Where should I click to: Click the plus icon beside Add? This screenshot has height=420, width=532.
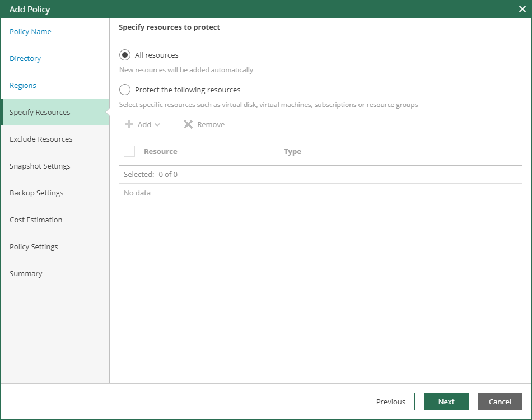[129, 124]
